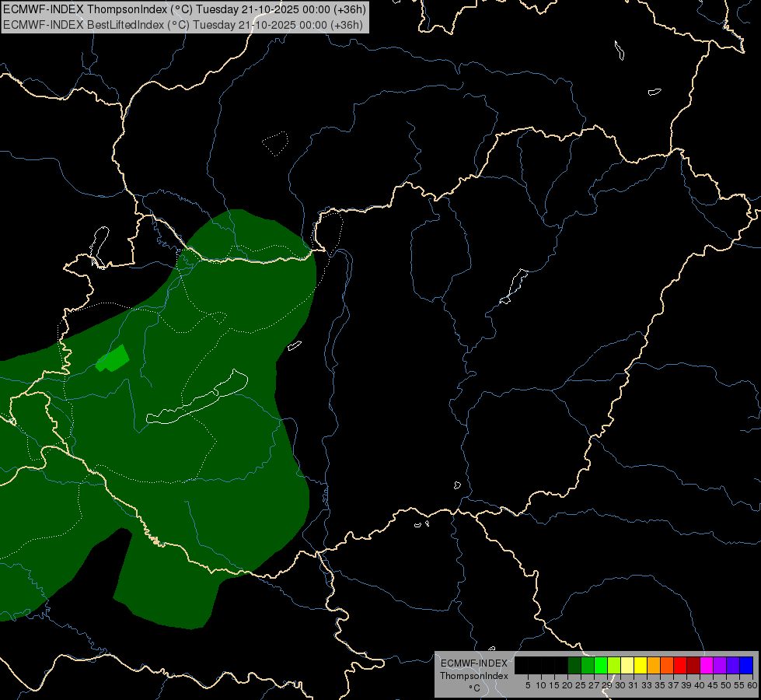Click the blue 55-60 legend swatch

746,665
